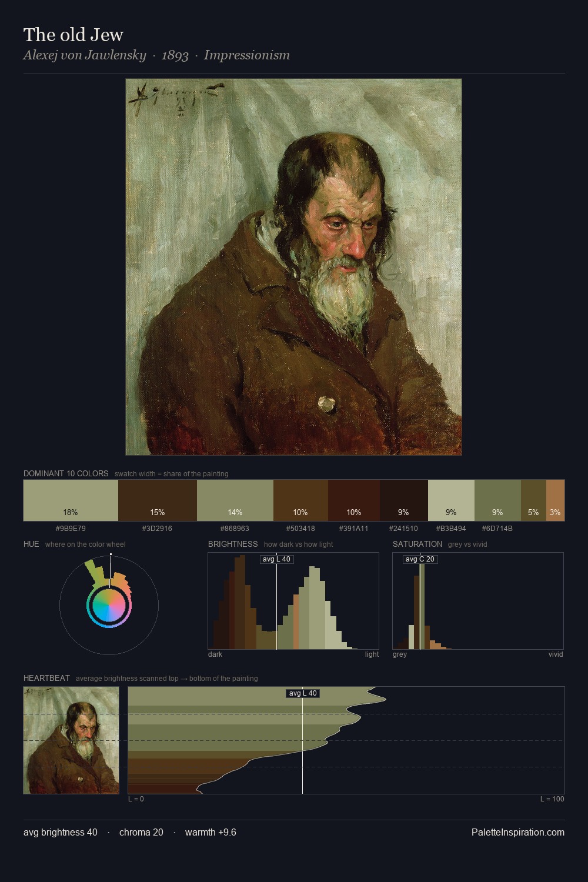Select the 15% dark brown swatch
This screenshot has width=588, height=882.
[x=158, y=500]
